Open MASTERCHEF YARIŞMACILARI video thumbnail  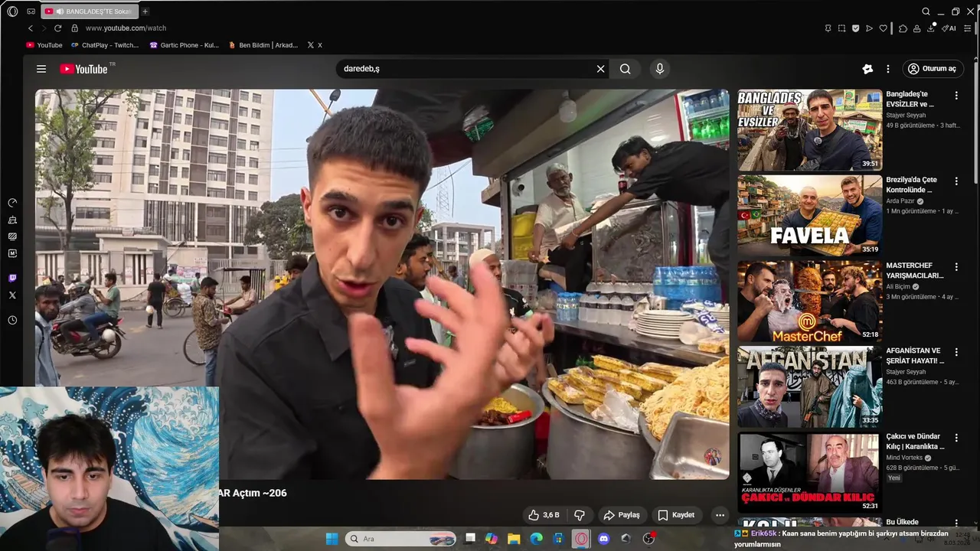pyautogui.click(x=809, y=302)
